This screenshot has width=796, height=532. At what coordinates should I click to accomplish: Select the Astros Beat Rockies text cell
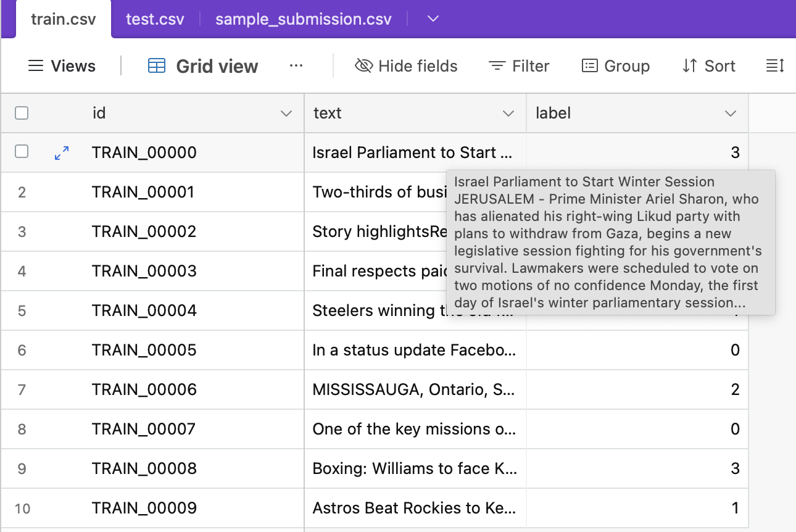[414, 508]
